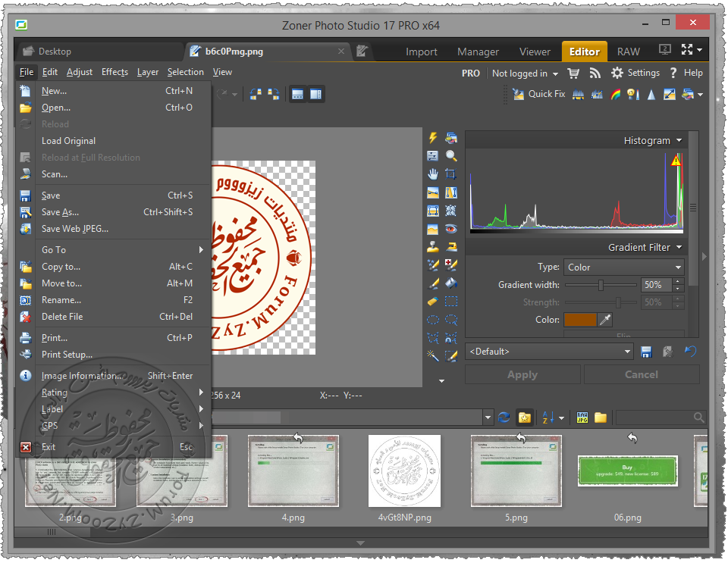Toggle the favorites folder button
Image resolution: width=728 pixels, height=563 pixels.
524,418
